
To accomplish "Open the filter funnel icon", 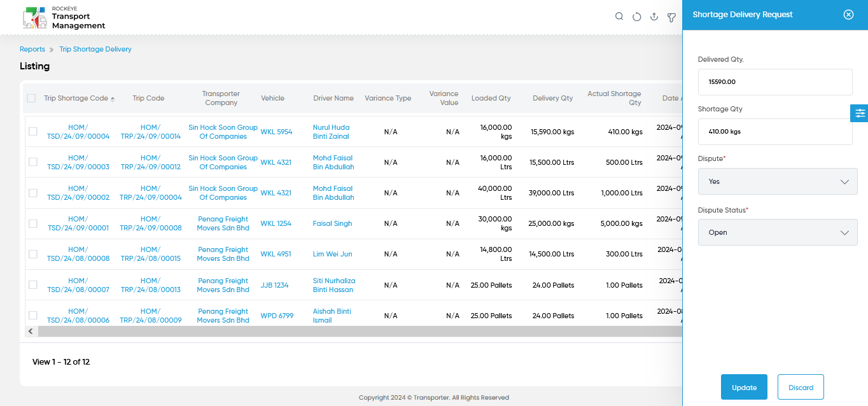I will [x=671, y=17].
